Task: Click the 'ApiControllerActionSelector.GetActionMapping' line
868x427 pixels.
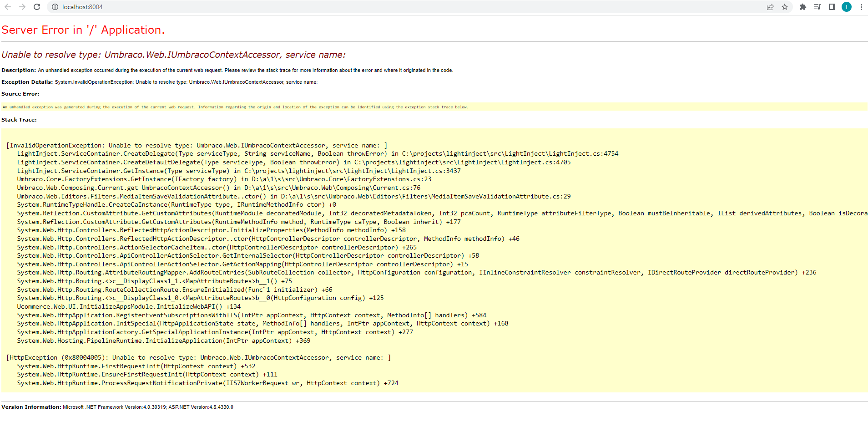Action: click(242, 264)
